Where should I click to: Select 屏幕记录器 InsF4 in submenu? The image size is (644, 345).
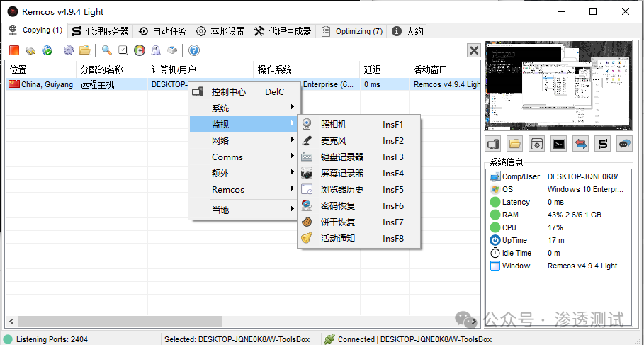(359, 174)
